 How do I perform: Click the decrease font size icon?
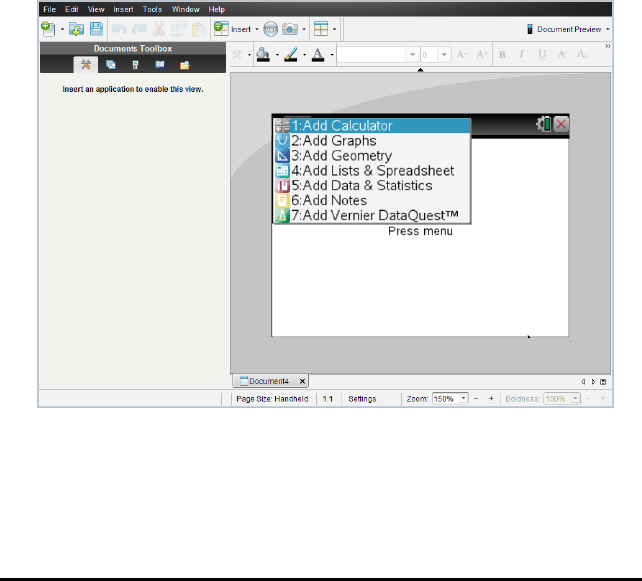pyautogui.click(x=482, y=54)
